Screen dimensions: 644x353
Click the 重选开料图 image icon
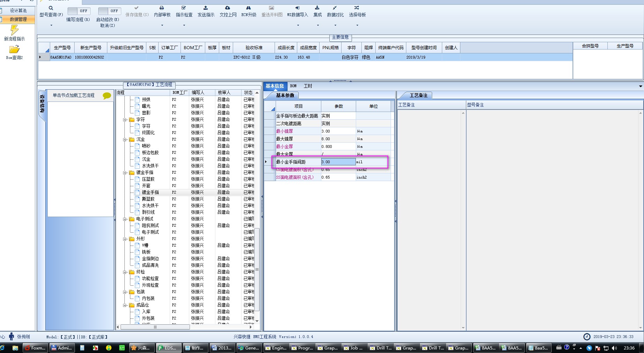coord(271,8)
